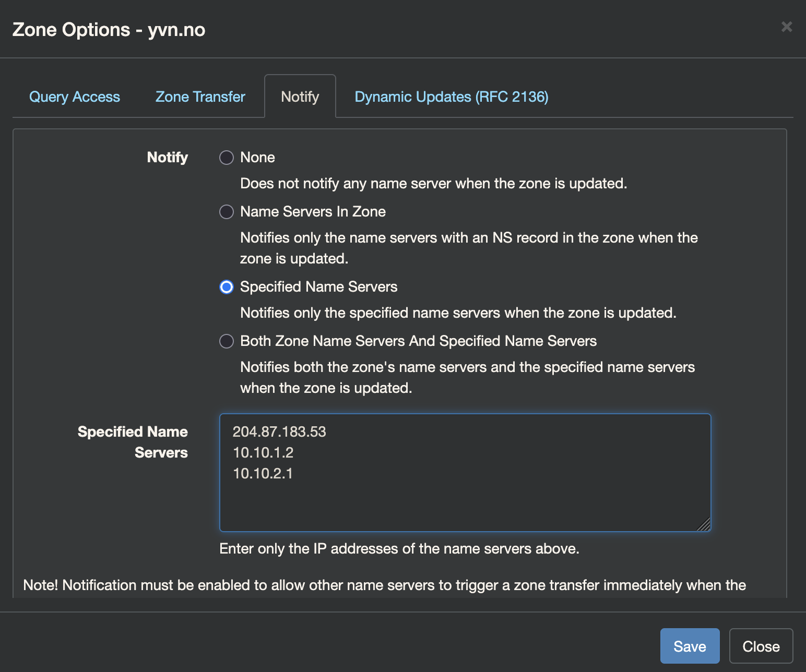
Task: Choose Name Servers In Zone notification
Action: click(226, 212)
